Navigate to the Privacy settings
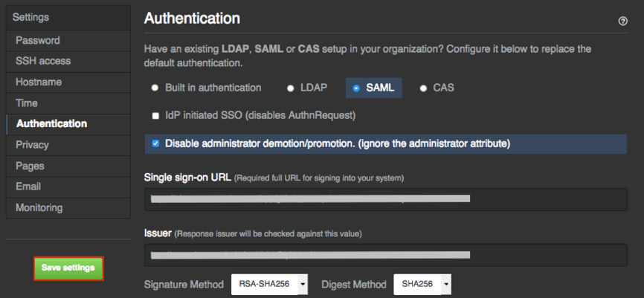 point(32,145)
